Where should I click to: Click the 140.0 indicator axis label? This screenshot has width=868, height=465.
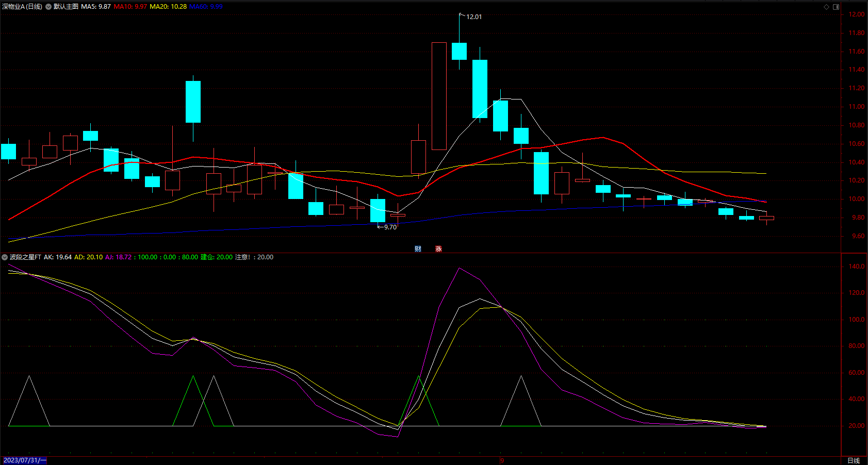click(857, 267)
